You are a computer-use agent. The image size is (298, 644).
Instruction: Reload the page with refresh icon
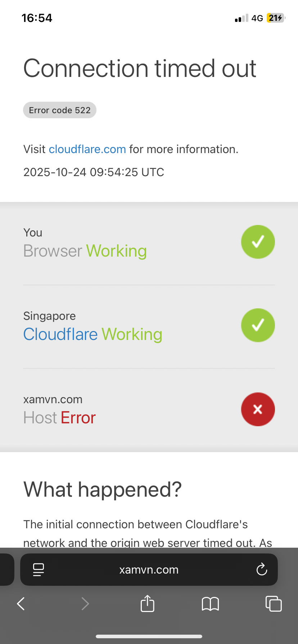click(262, 569)
